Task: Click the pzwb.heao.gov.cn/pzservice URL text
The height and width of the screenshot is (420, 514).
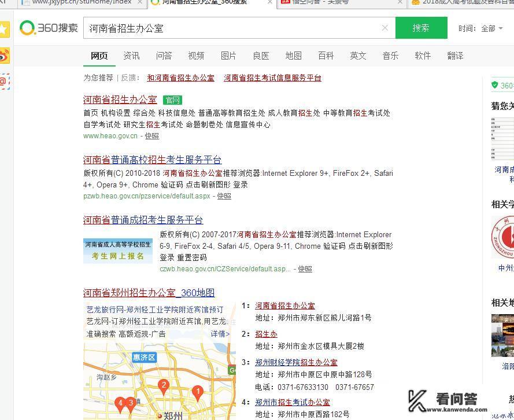Action: [x=146, y=196]
